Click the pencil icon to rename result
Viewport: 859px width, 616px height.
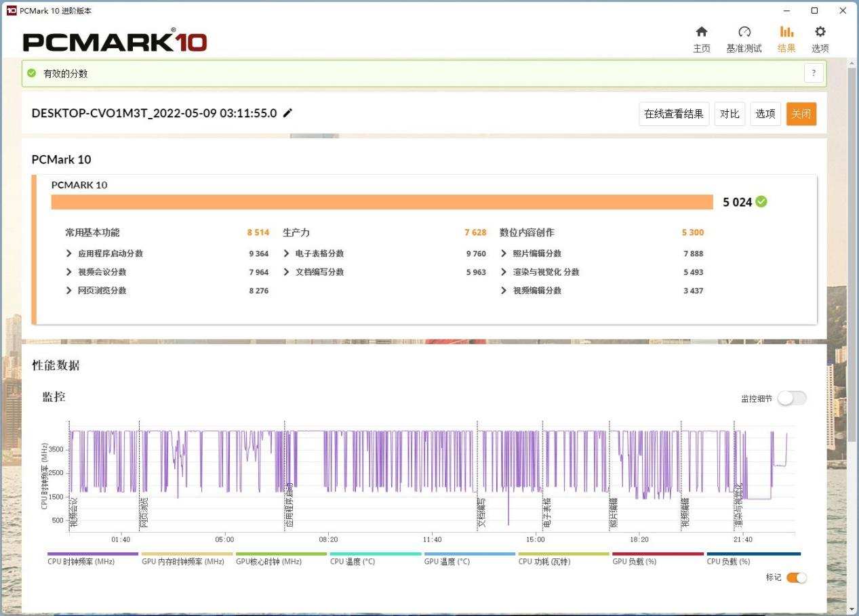[x=287, y=113]
